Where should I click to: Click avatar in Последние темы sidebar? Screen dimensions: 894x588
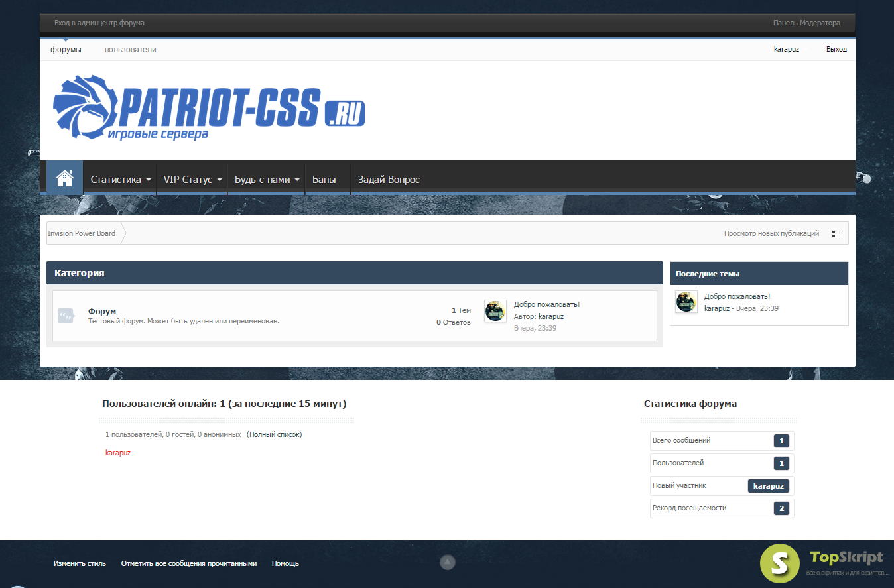pos(686,302)
